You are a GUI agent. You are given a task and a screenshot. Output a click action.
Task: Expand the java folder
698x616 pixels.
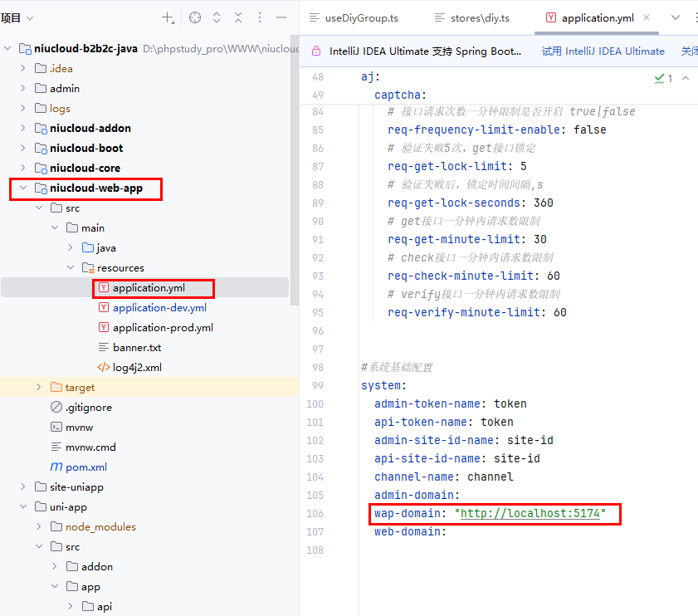71,248
